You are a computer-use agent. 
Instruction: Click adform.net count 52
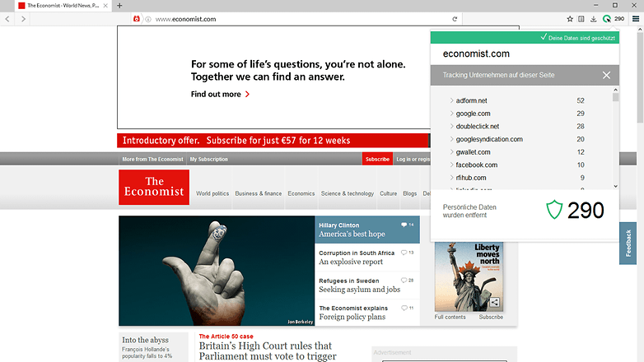pos(581,100)
